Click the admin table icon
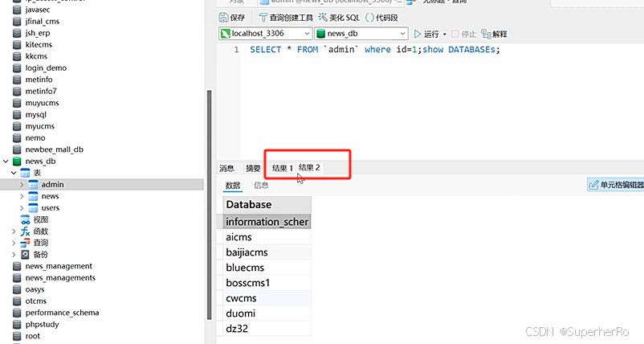 point(33,185)
